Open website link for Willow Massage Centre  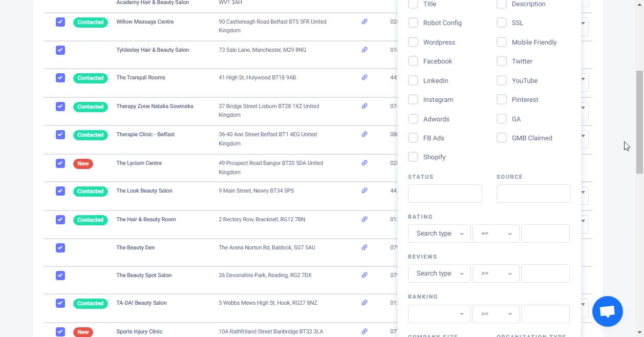364,22
